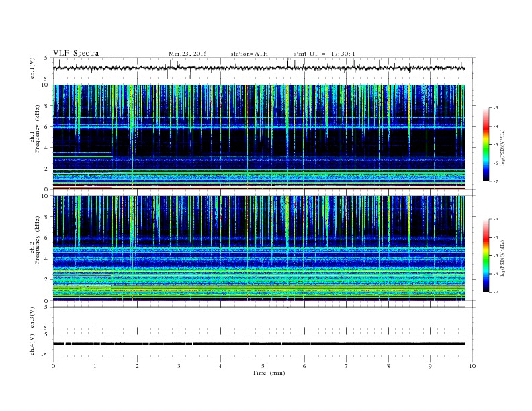
Task: Click time axis tick label 2
Action: [x=137, y=366]
